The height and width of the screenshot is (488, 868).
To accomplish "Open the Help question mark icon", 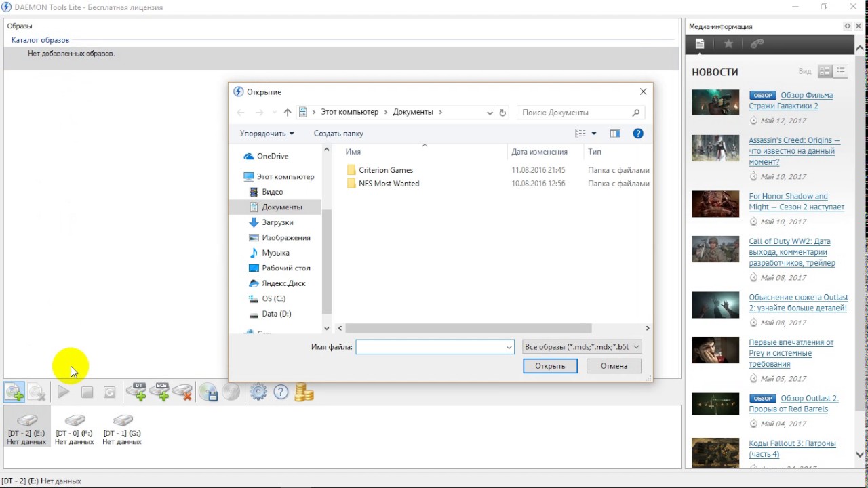I will (x=281, y=392).
